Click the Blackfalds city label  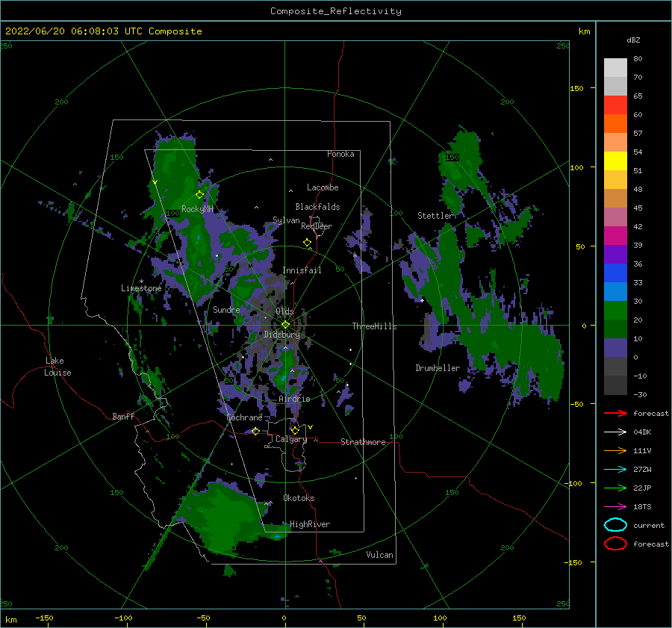[317, 207]
